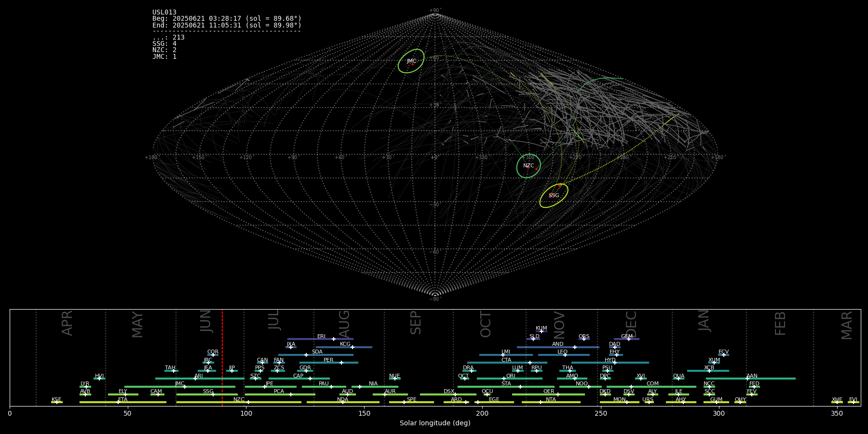The image size is (868, 434).
Task: Select the ARI shower bar
Action: coord(200,379)
